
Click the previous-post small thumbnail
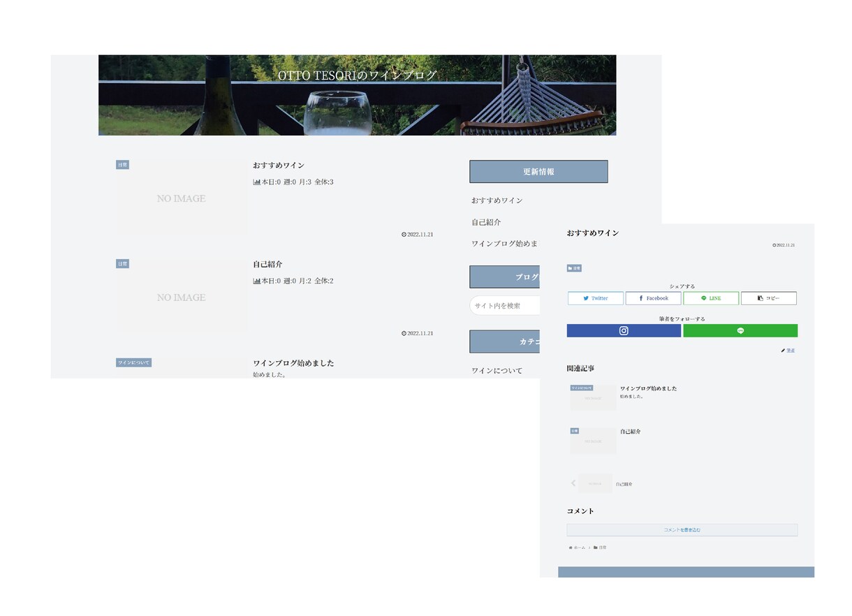pyautogui.click(x=596, y=483)
